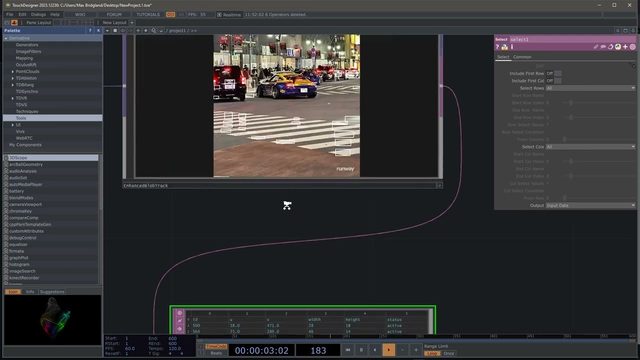The height and width of the screenshot is (360, 640).
Task: Expand the TDBitwig folder arrow
Action: coord(13,85)
